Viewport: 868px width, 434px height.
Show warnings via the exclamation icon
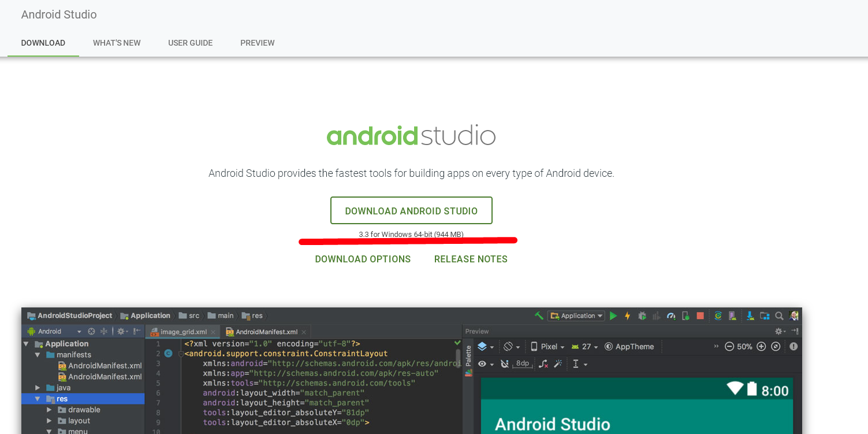tap(794, 346)
